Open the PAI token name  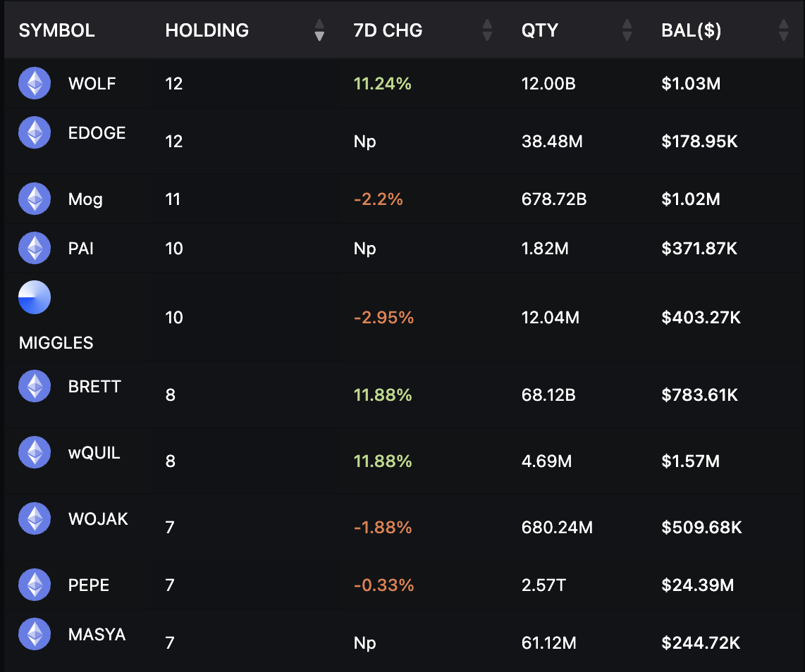80,248
